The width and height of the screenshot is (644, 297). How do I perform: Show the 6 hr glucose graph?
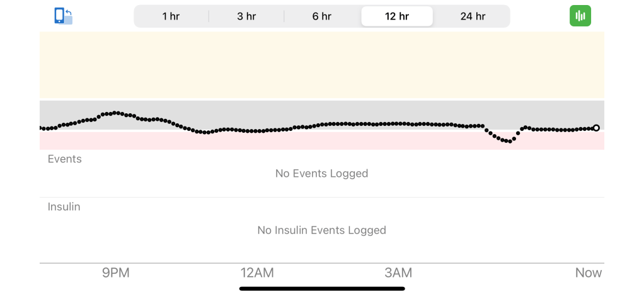click(321, 16)
